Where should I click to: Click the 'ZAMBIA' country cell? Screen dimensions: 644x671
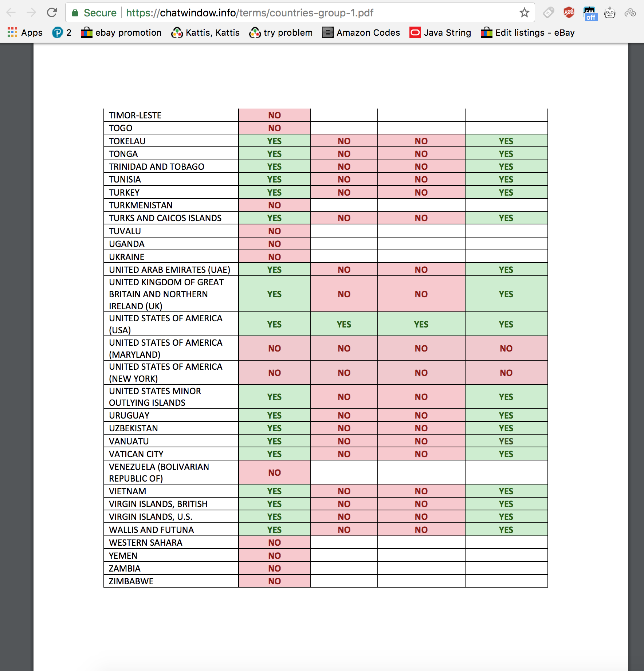pos(171,568)
